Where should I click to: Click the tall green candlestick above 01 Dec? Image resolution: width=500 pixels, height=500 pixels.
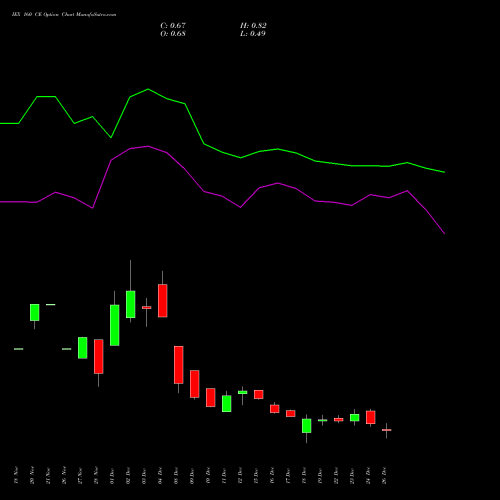pyautogui.click(x=115, y=325)
